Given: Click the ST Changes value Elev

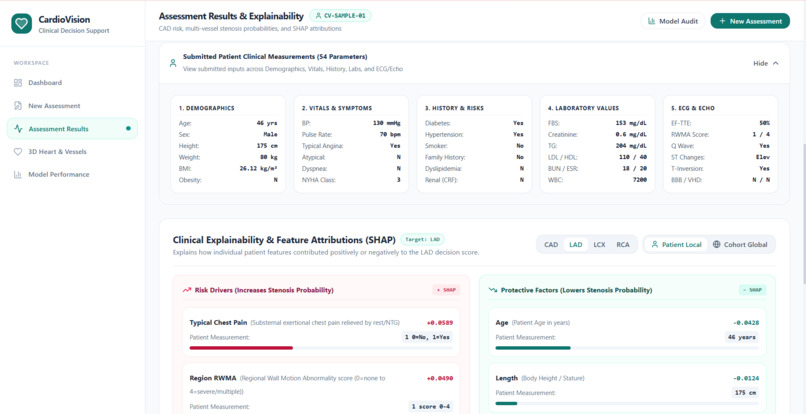Looking at the screenshot, I should point(763,157).
